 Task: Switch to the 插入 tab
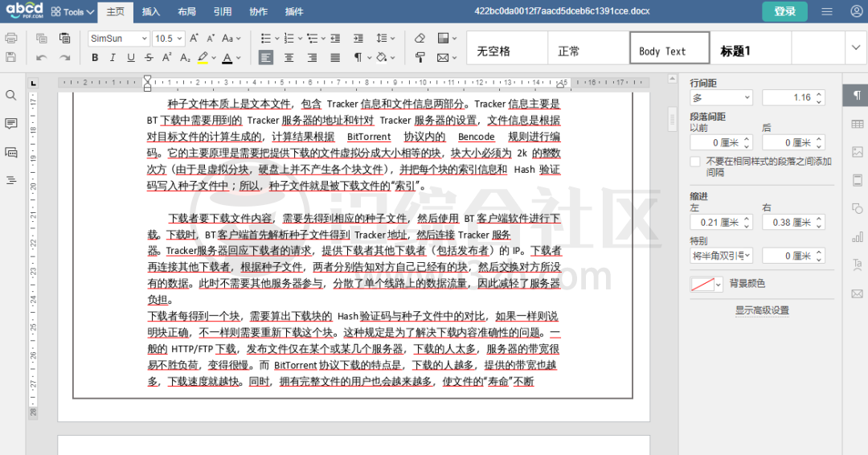(x=150, y=11)
